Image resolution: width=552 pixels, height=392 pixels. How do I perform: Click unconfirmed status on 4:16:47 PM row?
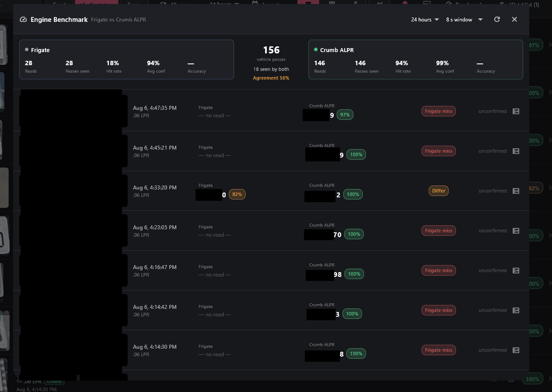coord(493,270)
